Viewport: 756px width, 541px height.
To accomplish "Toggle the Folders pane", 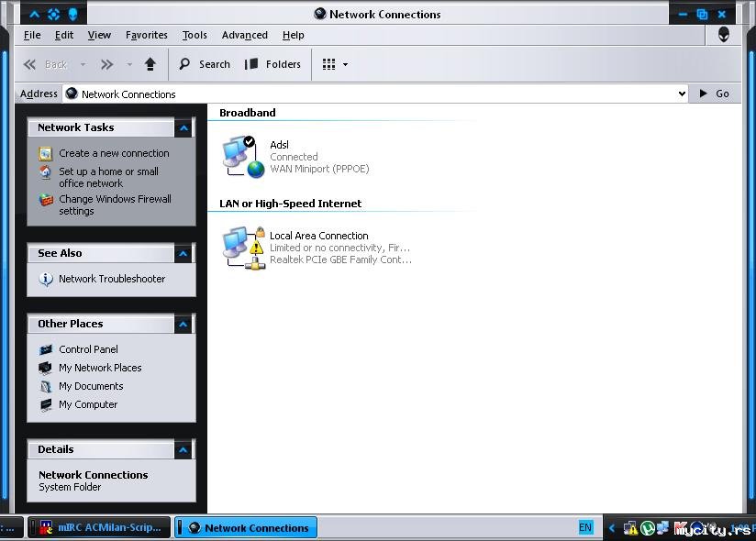I will tap(272, 64).
